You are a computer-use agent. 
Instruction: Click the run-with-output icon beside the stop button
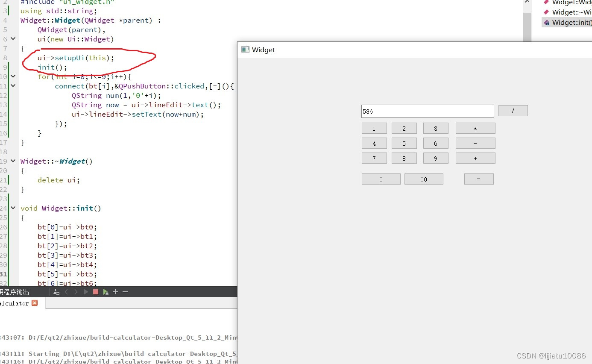[106, 291]
